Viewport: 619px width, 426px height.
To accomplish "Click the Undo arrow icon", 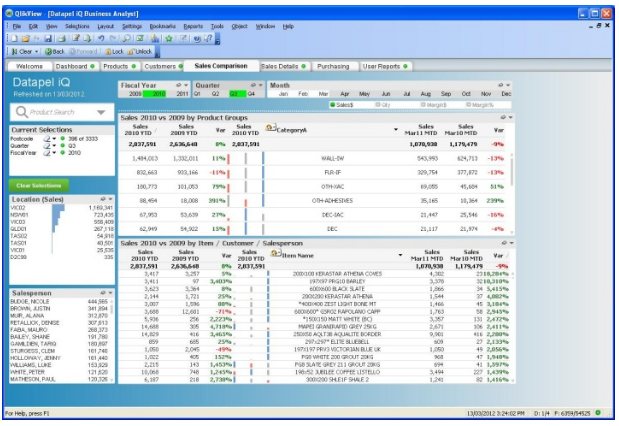I will pyautogui.click(x=101, y=39).
